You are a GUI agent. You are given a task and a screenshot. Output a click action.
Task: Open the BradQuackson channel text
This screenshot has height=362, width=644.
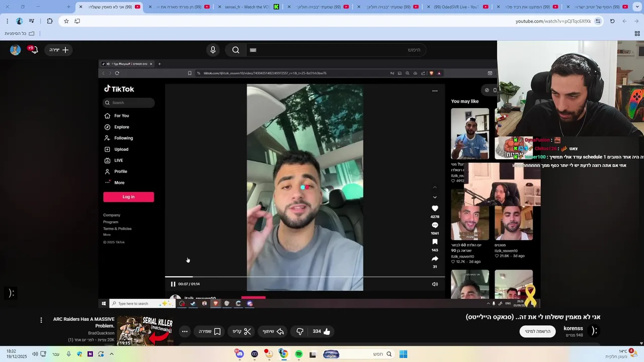pos(101,333)
